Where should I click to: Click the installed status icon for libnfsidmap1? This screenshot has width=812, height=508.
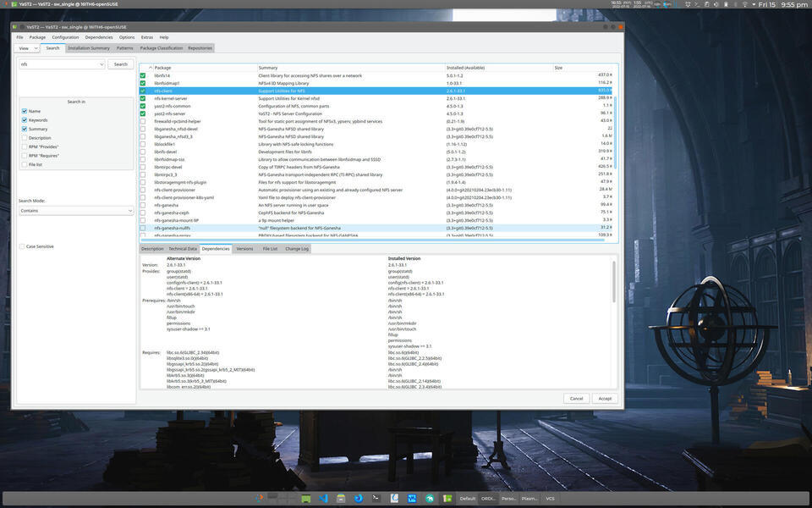click(143, 83)
